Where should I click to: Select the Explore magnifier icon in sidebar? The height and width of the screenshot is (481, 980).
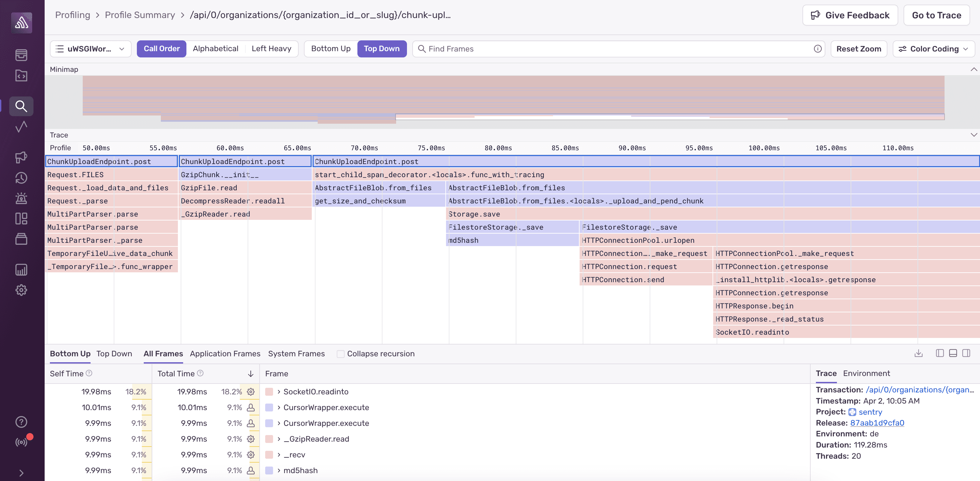point(21,106)
